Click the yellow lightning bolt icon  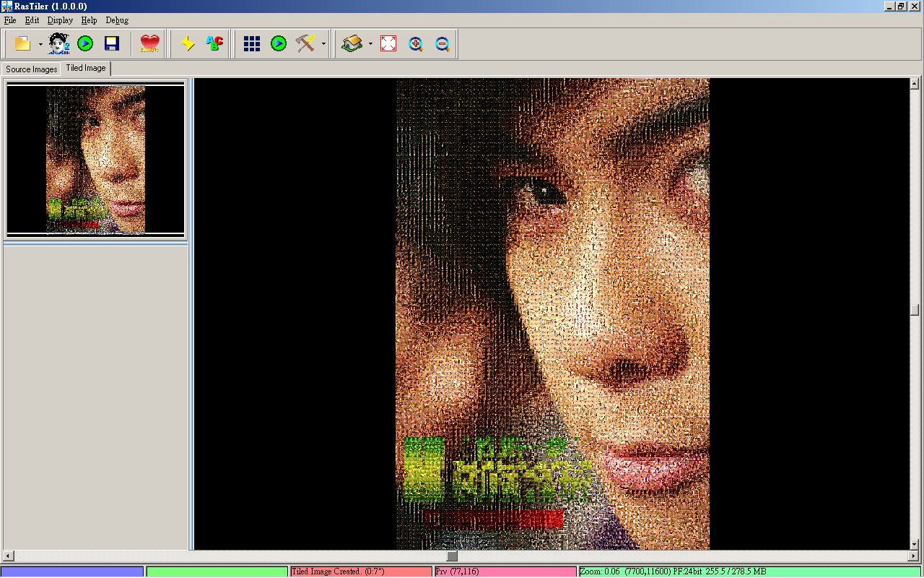pyautogui.click(x=188, y=43)
